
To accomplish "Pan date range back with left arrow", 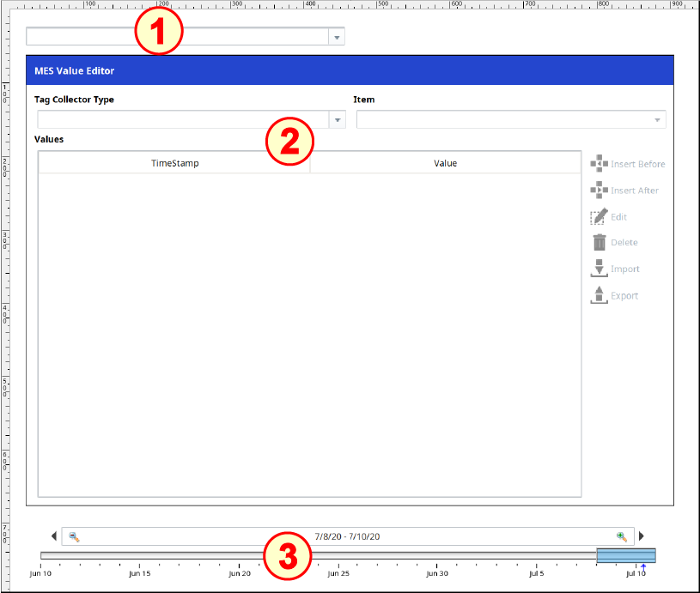I will (54, 536).
